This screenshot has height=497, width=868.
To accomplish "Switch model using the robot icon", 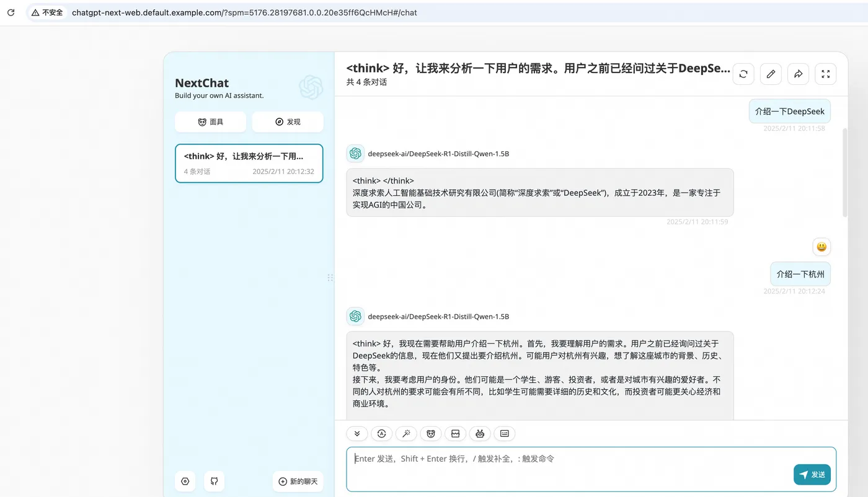I will [x=480, y=434].
